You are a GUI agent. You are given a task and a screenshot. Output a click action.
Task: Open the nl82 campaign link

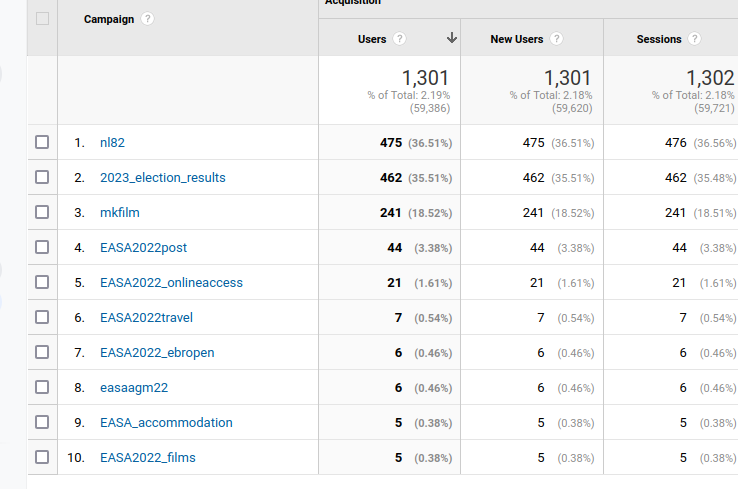112,143
